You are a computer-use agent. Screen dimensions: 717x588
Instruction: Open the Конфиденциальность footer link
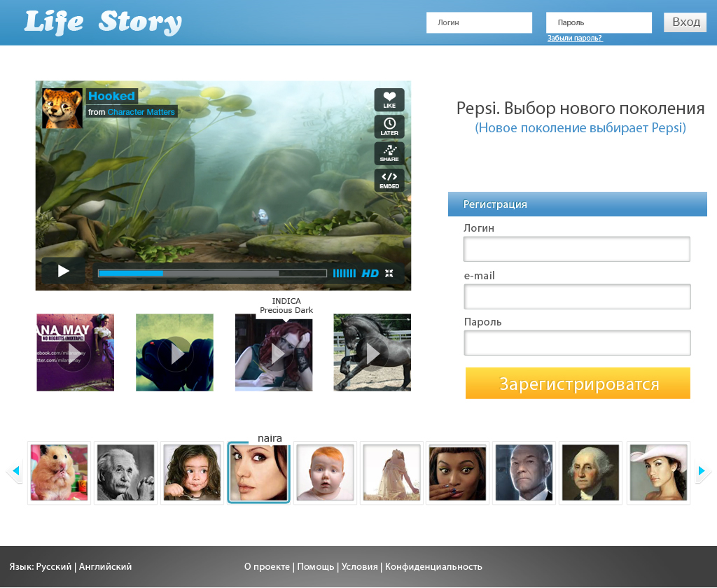pyautogui.click(x=433, y=566)
